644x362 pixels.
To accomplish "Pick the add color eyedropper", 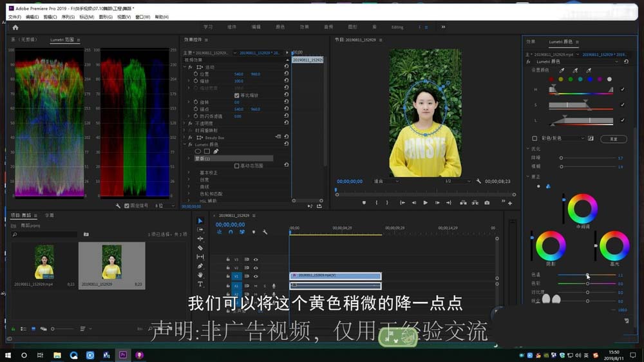I will [x=575, y=70].
